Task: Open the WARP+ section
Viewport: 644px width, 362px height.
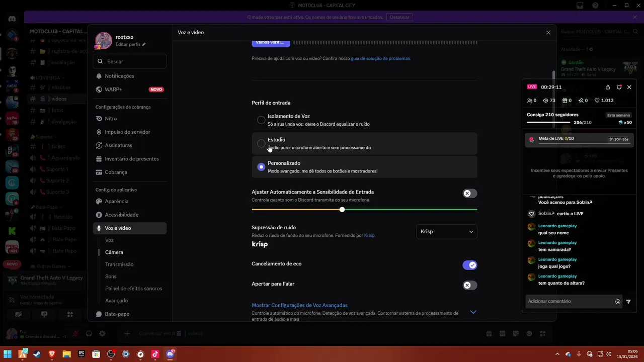Action: click(x=130, y=89)
